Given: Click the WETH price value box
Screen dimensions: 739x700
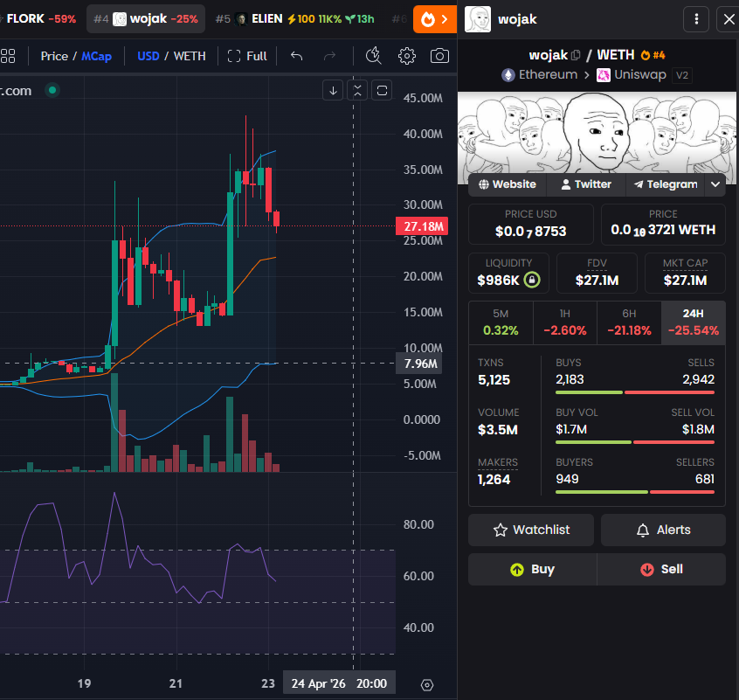Looking at the screenshot, I should tap(663, 225).
